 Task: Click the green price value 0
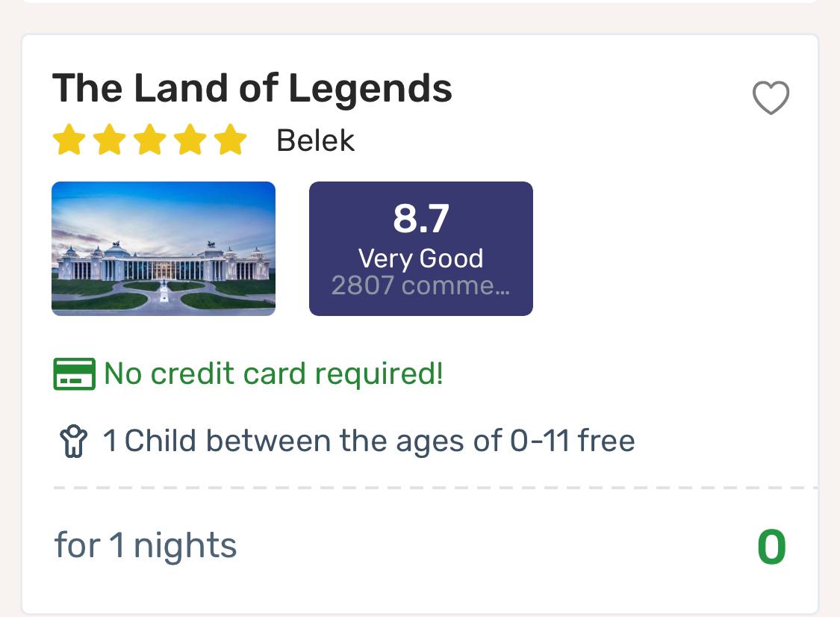point(772,547)
